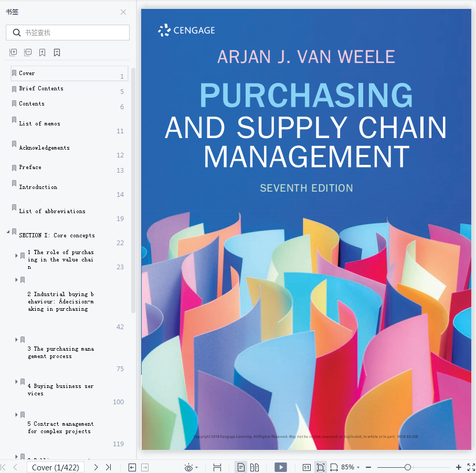The width and height of the screenshot is (476, 473).
Task: Click the magnifier icon in bookmark search
Action: pyautogui.click(x=17, y=33)
